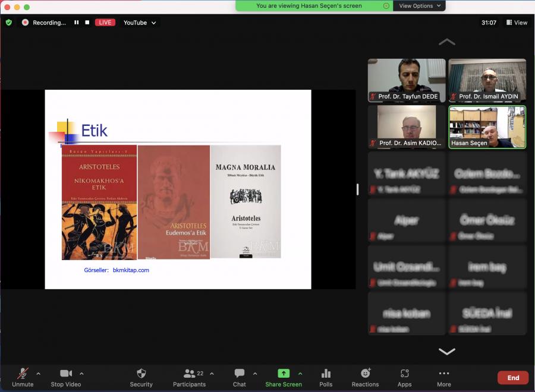Expand the Participants options arrow
Screen dimensions: 535x392
click(x=212, y=374)
